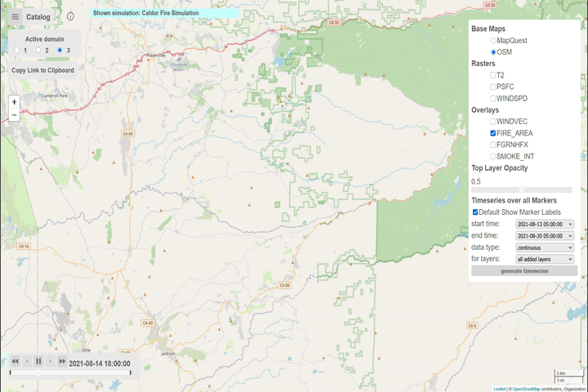The height and width of the screenshot is (392, 588).
Task: Enable the WINDVEC overlay
Action: pyautogui.click(x=493, y=121)
